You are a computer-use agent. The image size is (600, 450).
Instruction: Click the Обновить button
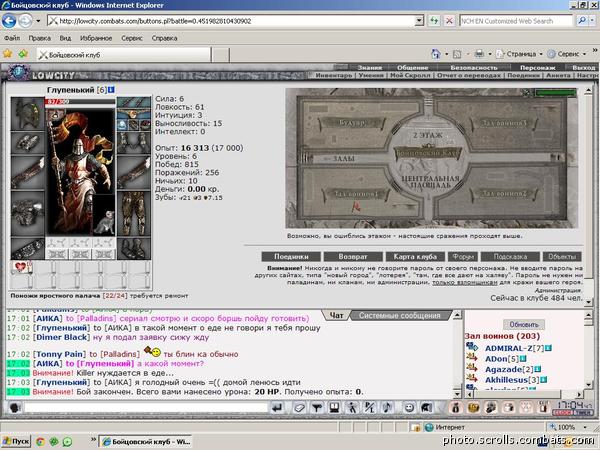tap(524, 324)
